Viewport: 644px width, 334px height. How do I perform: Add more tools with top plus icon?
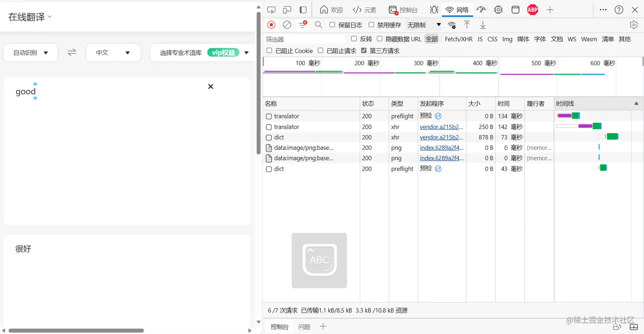tap(550, 10)
